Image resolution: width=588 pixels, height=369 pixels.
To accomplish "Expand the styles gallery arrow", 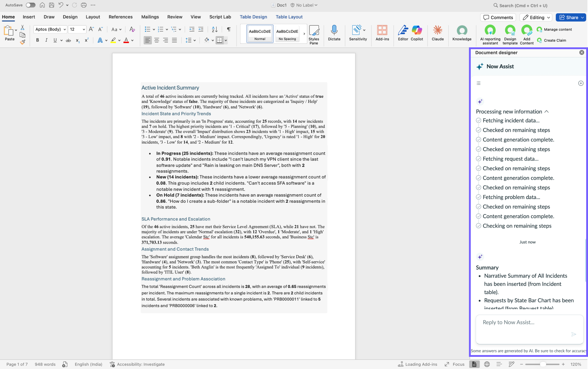I will click(x=304, y=34).
